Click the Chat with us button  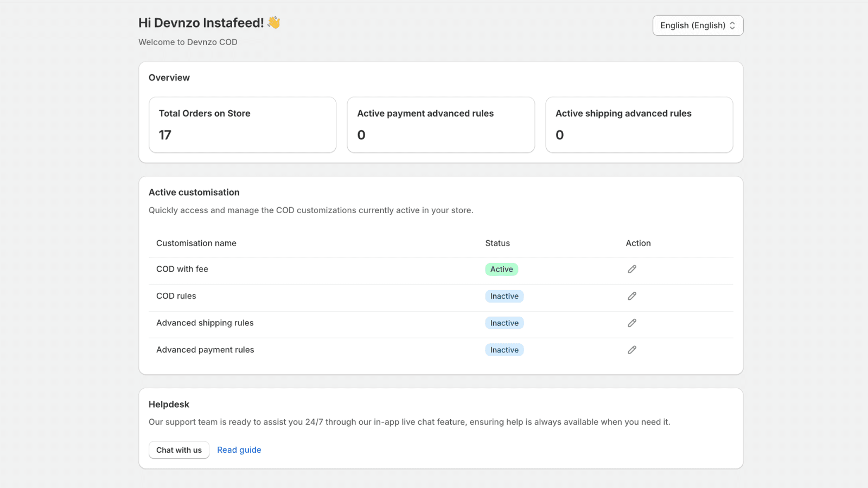[x=179, y=450]
